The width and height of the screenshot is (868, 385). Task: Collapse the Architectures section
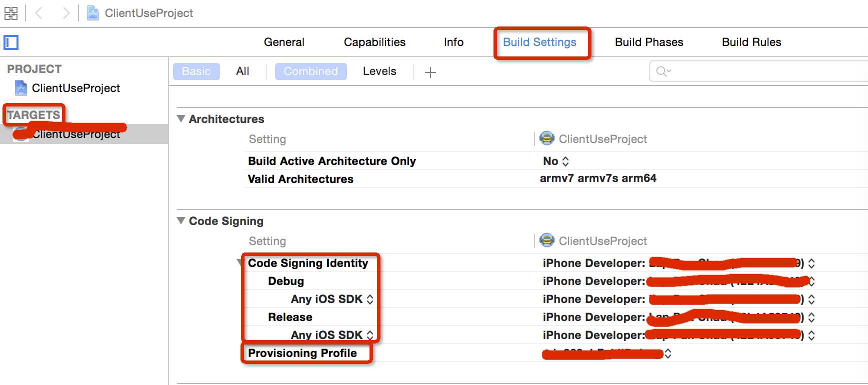[181, 118]
